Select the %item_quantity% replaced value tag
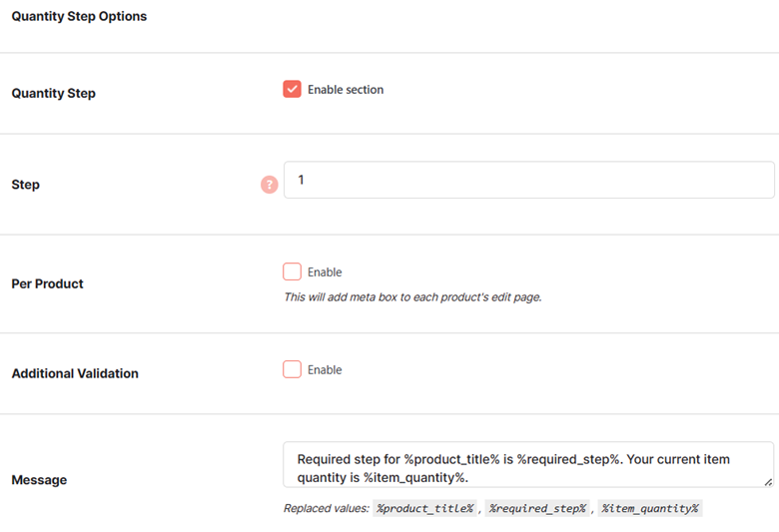Viewport: 779px width, 532px height. point(650,508)
